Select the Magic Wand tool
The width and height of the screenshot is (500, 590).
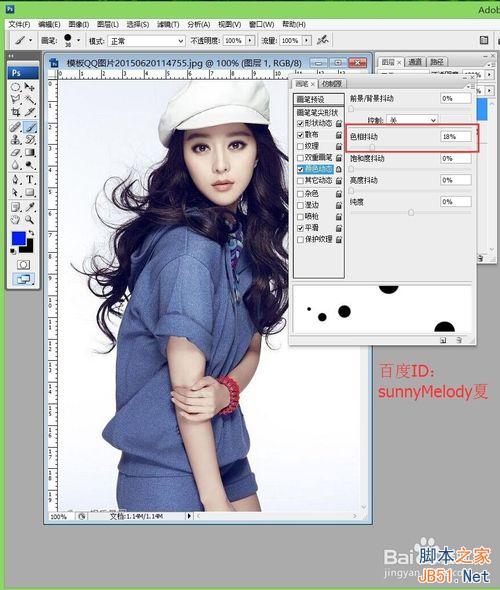pyautogui.click(x=30, y=100)
